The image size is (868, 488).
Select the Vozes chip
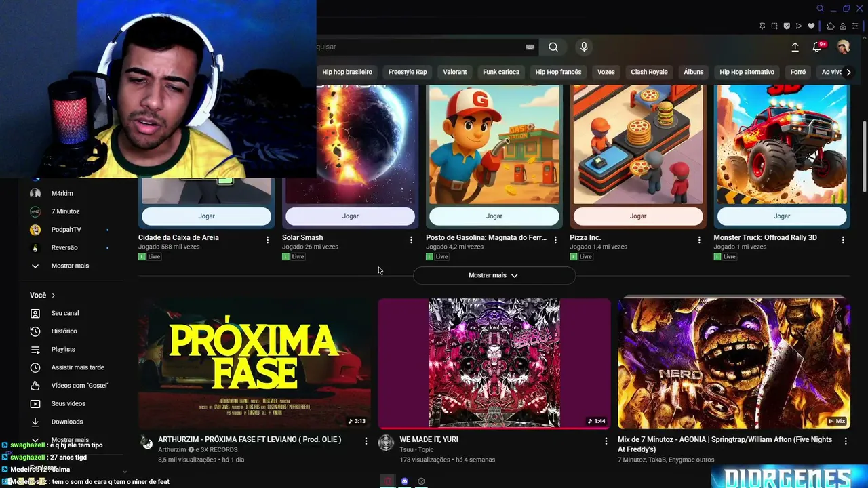point(606,72)
